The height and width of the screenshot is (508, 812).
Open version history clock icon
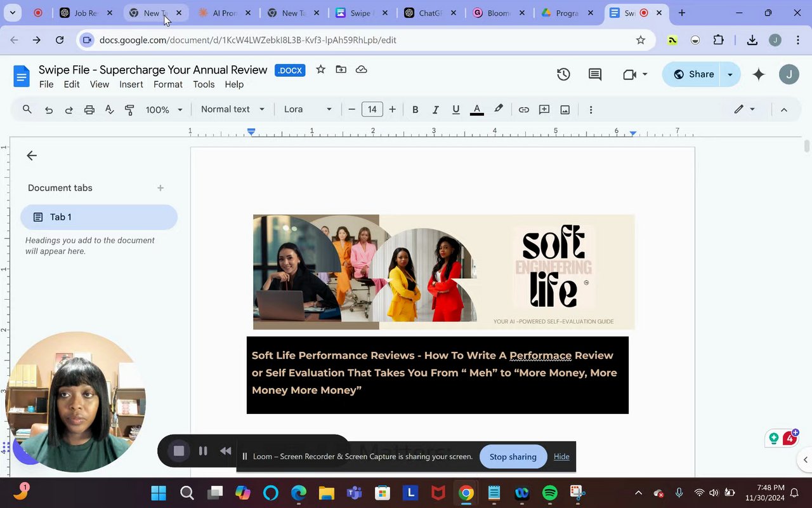coord(563,74)
